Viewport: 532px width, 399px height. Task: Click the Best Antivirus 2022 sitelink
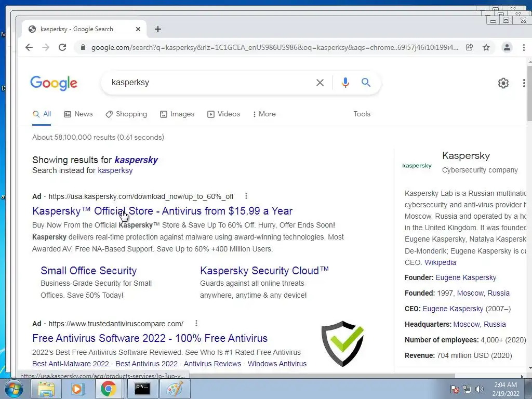point(147,364)
